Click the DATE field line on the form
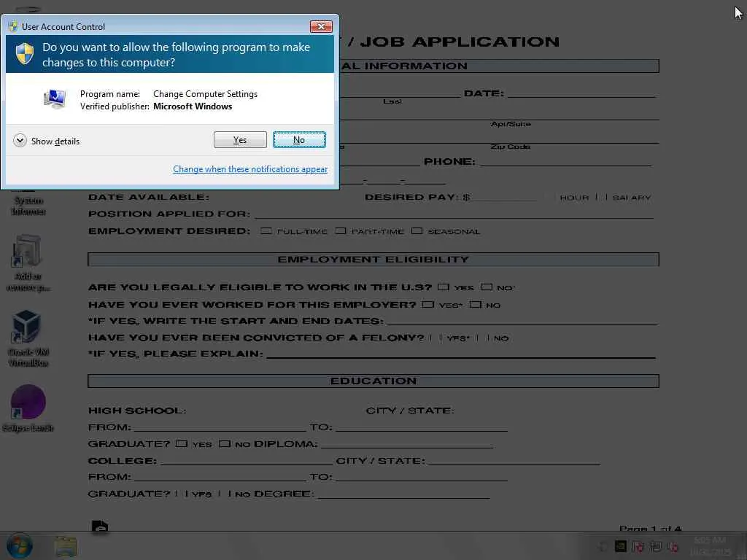Viewport: 747px width, 560px height. click(x=581, y=93)
